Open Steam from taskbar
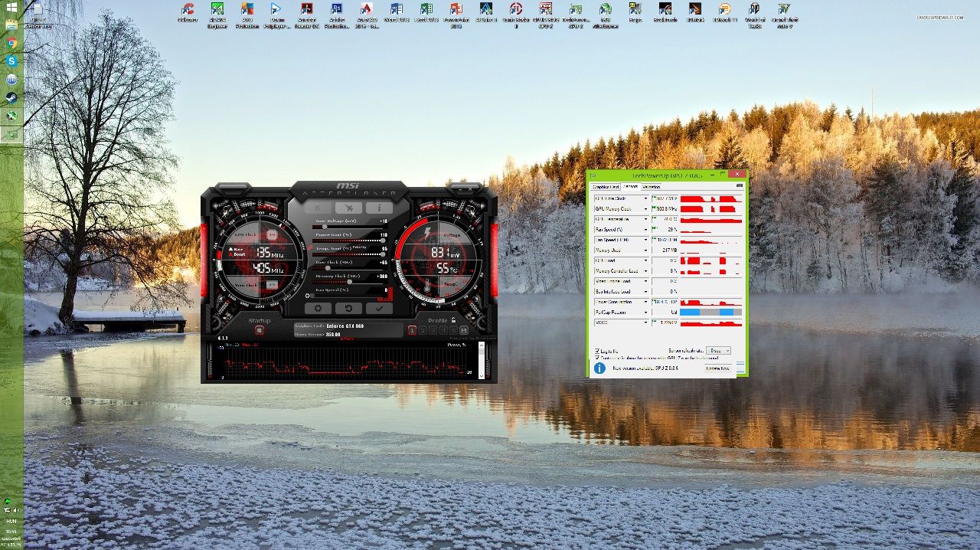The width and height of the screenshot is (980, 550). 11,97
